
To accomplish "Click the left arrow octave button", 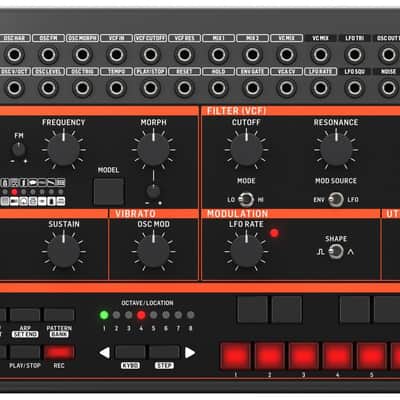I will click(x=105, y=353).
